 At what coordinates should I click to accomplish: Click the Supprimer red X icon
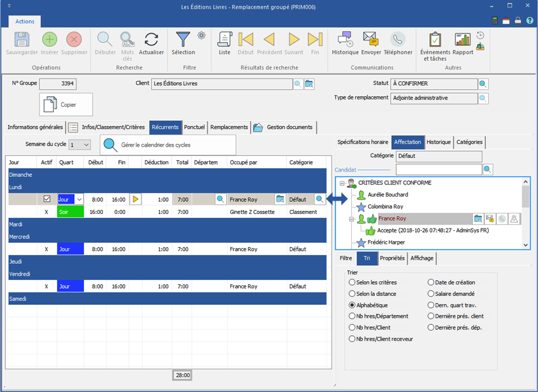(74, 39)
